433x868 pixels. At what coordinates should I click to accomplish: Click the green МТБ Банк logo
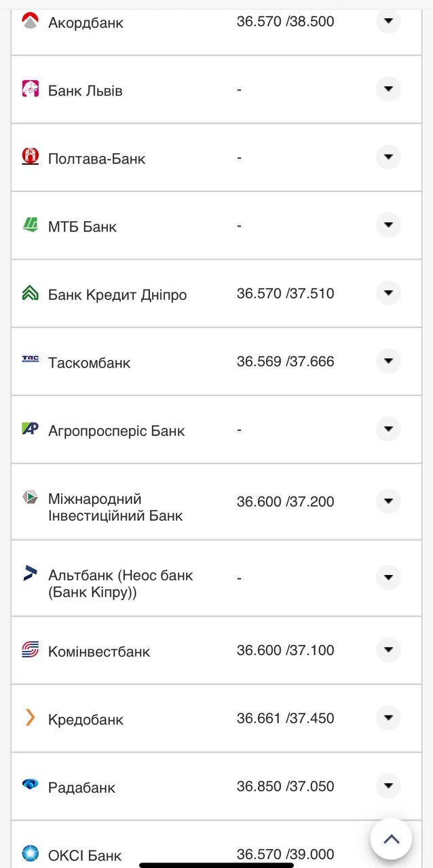[x=29, y=224]
